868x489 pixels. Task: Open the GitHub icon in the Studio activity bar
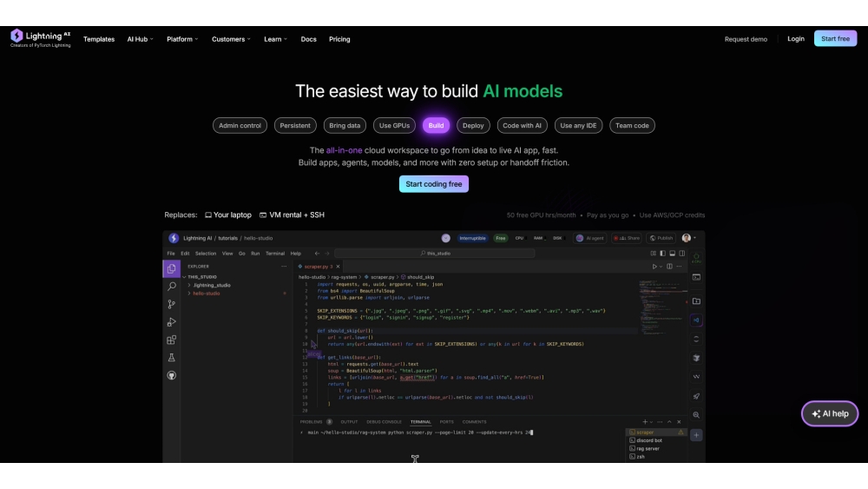tap(172, 375)
